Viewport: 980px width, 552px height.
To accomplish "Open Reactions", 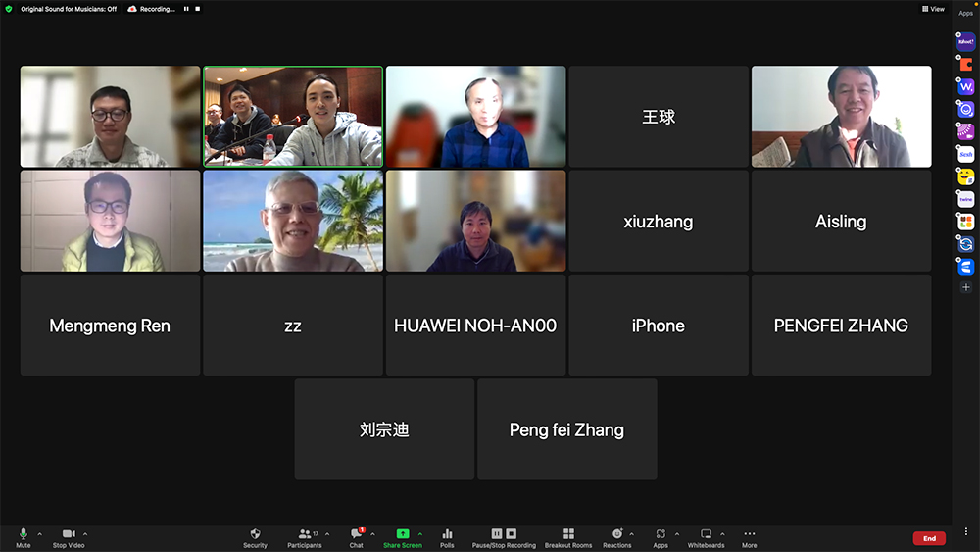I will [x=616, y=537].
